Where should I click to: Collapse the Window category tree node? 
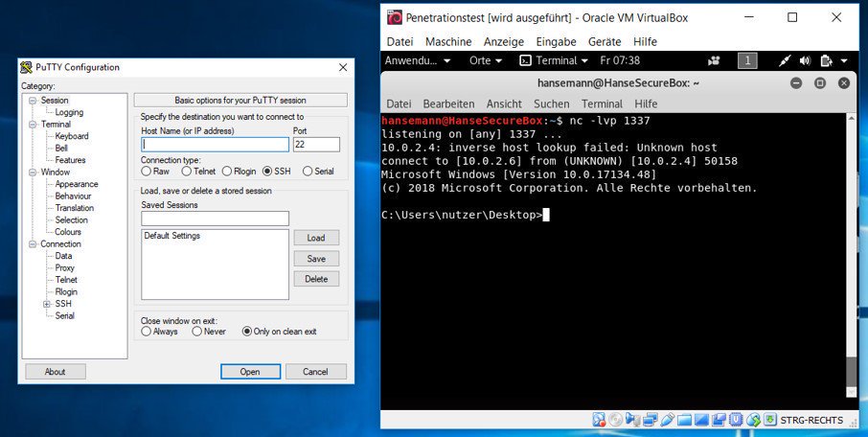[x=33, y=172]
